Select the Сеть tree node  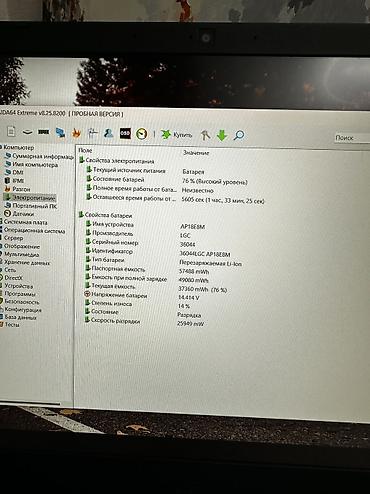[x=10, y=270]
